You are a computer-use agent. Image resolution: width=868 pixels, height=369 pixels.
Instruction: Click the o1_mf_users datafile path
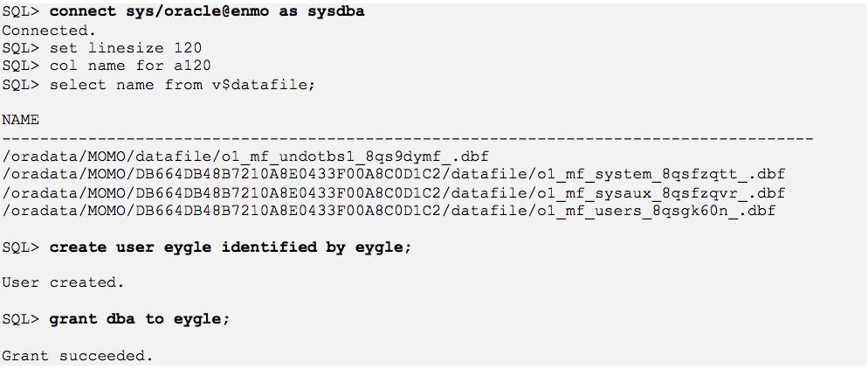[389, 211]
